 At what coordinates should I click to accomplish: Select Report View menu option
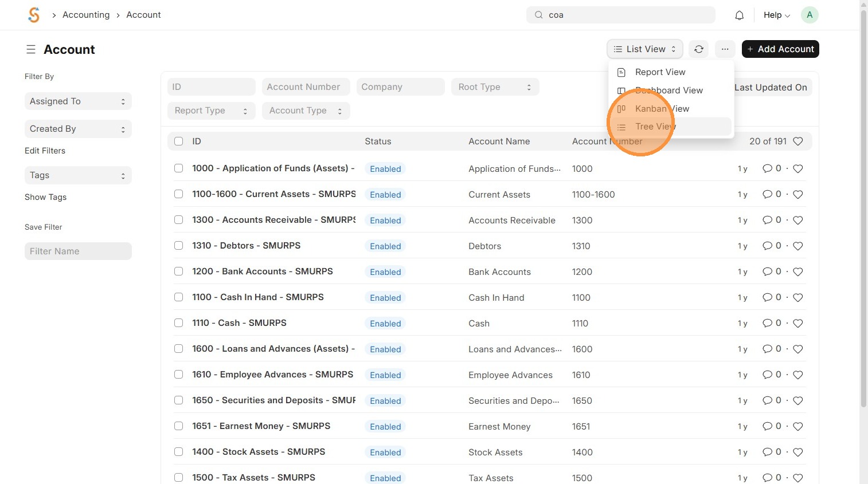(660, 72)
